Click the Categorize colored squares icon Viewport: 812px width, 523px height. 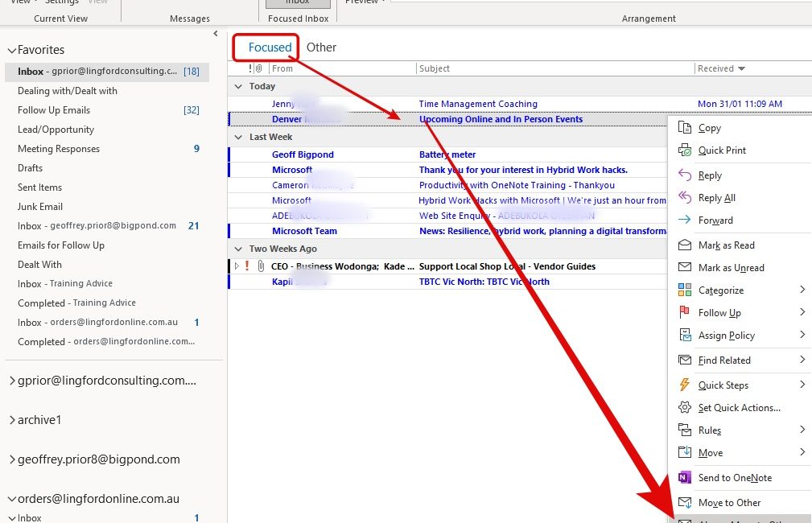685,290
